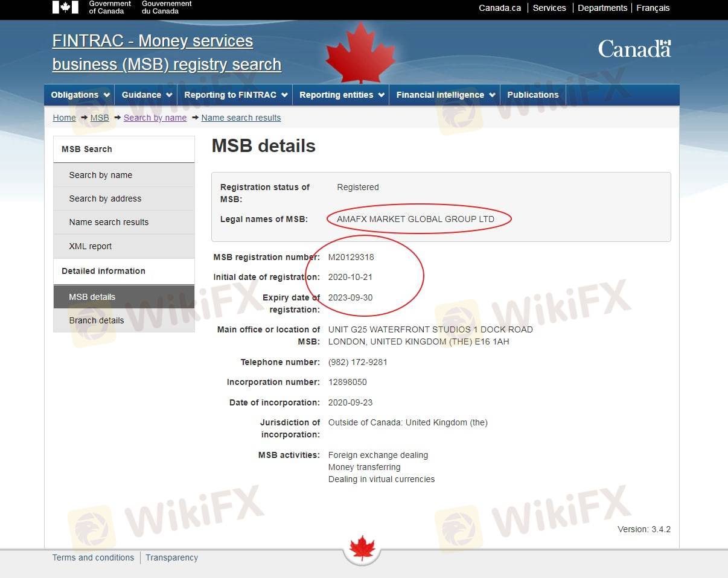Click the Foreign exchange dealing activity
Screen dimensions: 728x578
[378, 455]
